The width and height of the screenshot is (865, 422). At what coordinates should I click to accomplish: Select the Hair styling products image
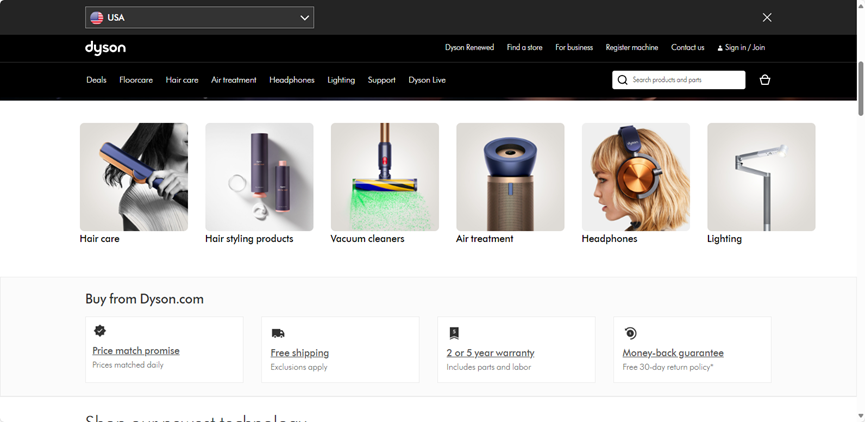coord(259,177)
